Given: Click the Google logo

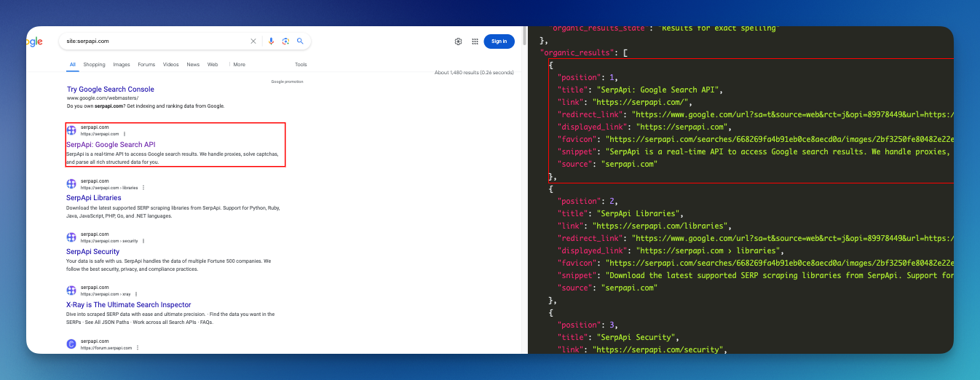Looking at the screenshot, I should pos(35,41).
